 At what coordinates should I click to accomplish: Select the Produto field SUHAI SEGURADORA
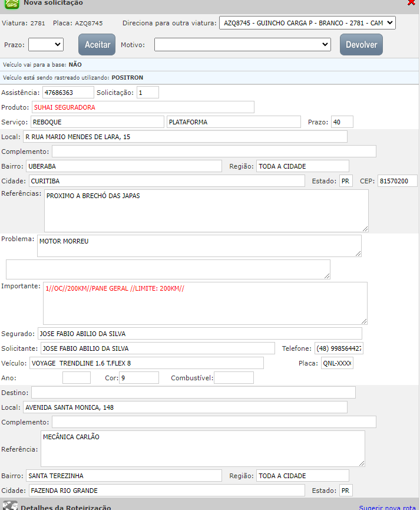click(143, 107)
